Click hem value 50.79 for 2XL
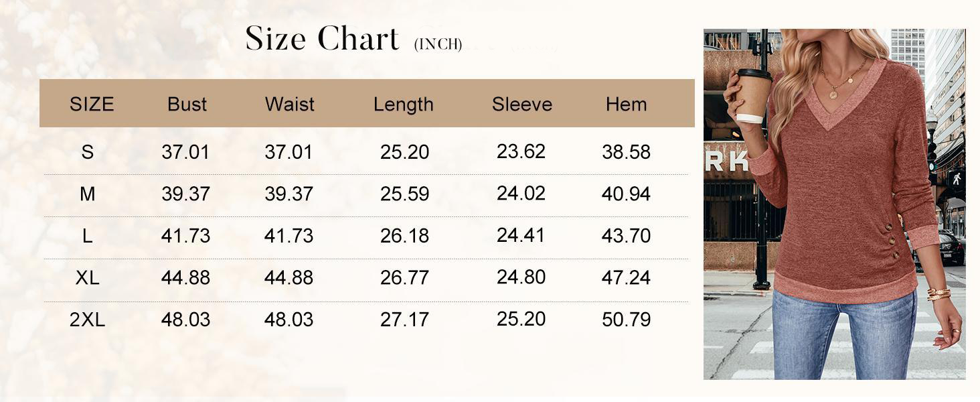 coord(626,320)
